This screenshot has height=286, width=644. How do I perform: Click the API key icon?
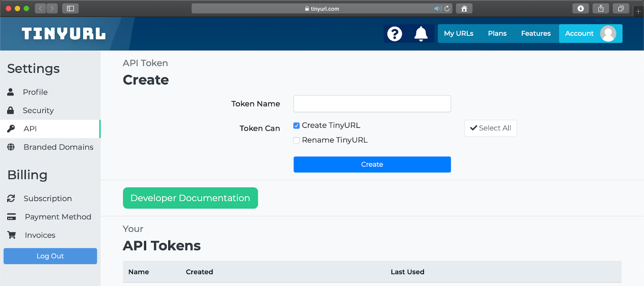pyautogui.click(x=11, y=129)
